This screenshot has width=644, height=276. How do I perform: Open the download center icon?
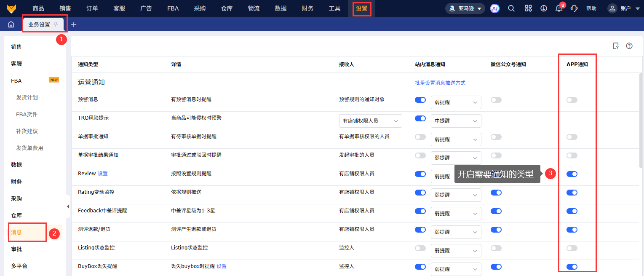coord(544,8)
